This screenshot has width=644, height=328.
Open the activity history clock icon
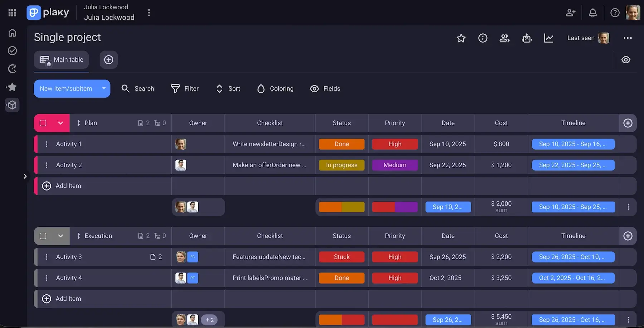[x=12, y=69]
